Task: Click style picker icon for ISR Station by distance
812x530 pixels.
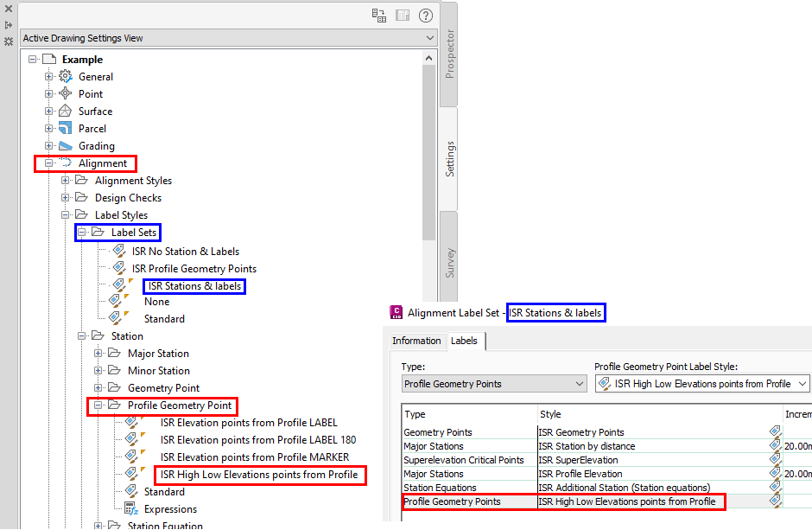Action: click(x=775, y=445)
